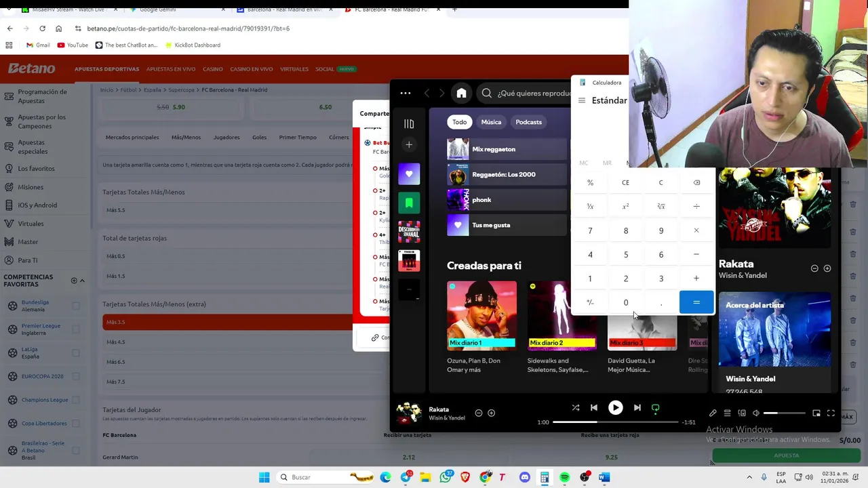
Task: Open Casino in Betano top menu
Action: click(x=213, y=69)
